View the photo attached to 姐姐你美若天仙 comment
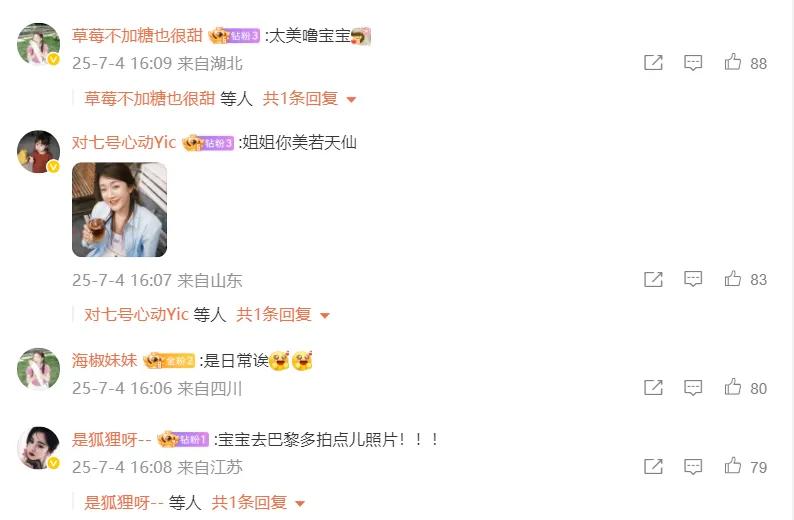Viewport: 794px width, 520px height. click(x=120, y=210)
